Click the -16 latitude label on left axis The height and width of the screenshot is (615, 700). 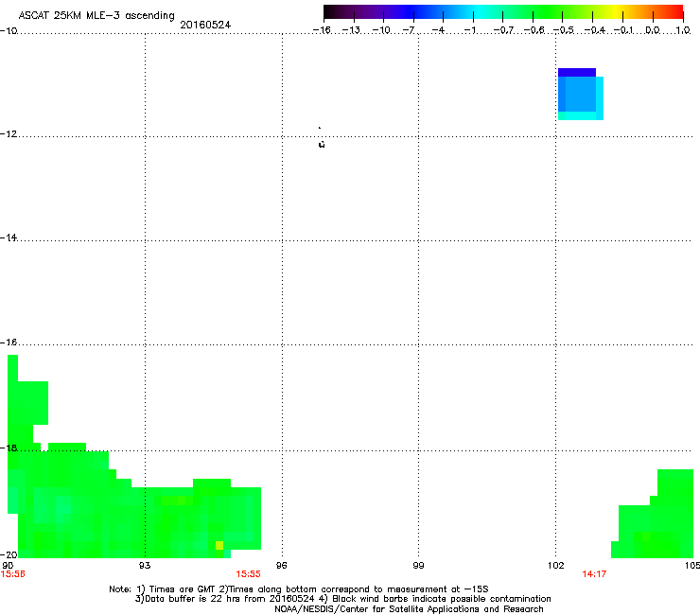point(9,343)
